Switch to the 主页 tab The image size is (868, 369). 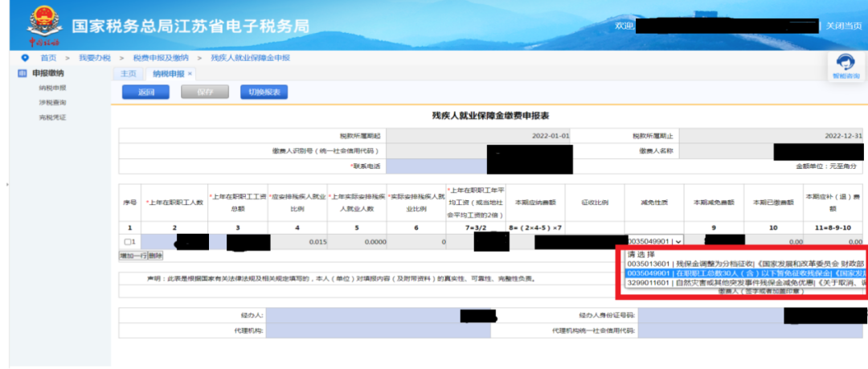click(x=129, y=74)
